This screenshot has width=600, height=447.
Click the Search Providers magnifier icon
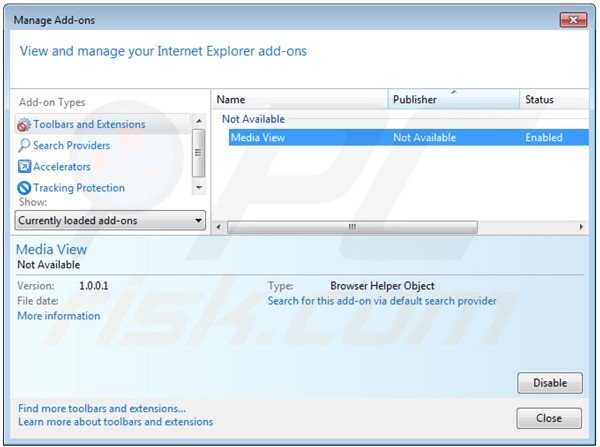point(24,146)
